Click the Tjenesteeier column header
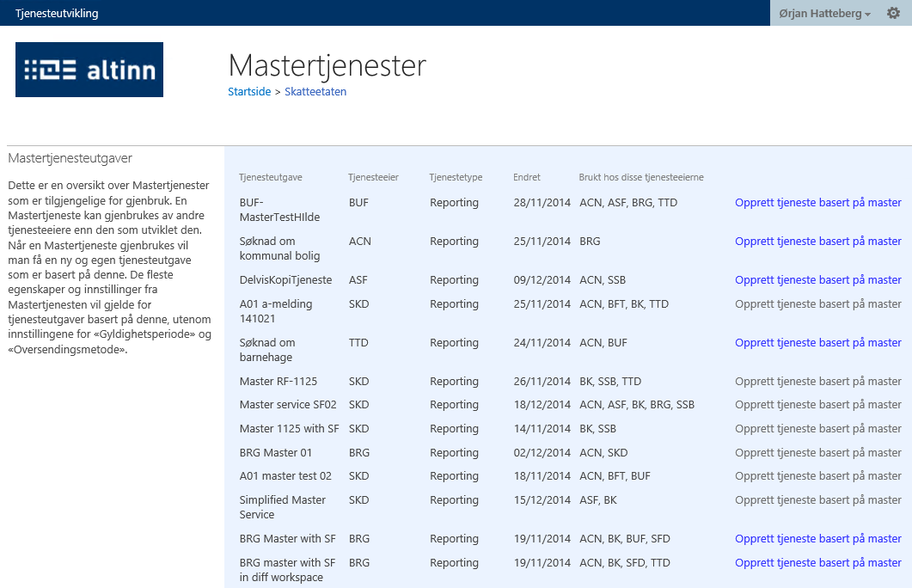This screenshot has width=912, height=588. (x=373, y=177)
